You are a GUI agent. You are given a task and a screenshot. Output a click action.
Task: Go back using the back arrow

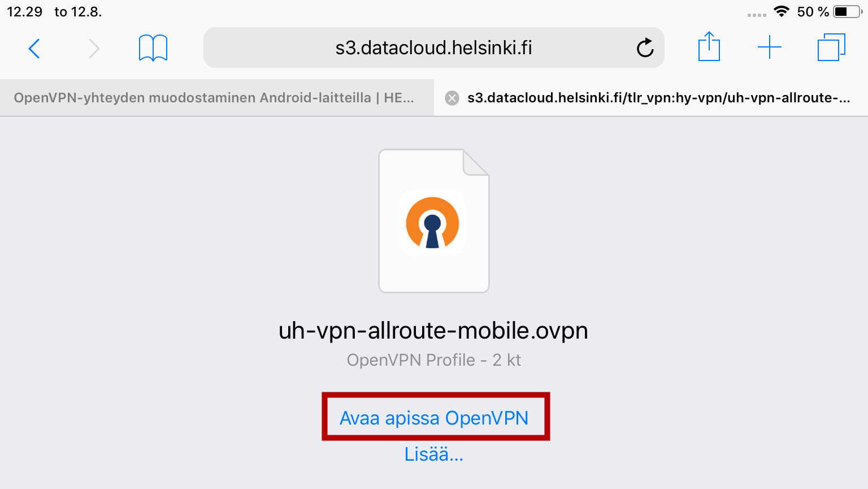point(34,49)
